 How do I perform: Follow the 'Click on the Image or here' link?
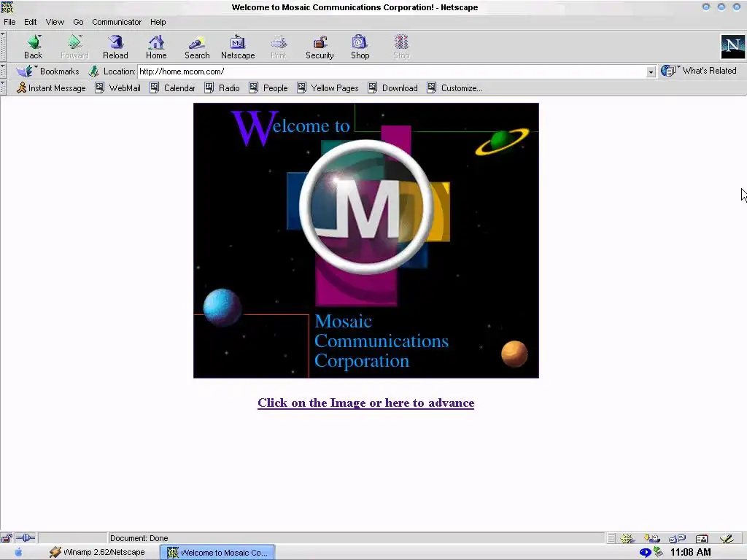(x=366, y=402)
